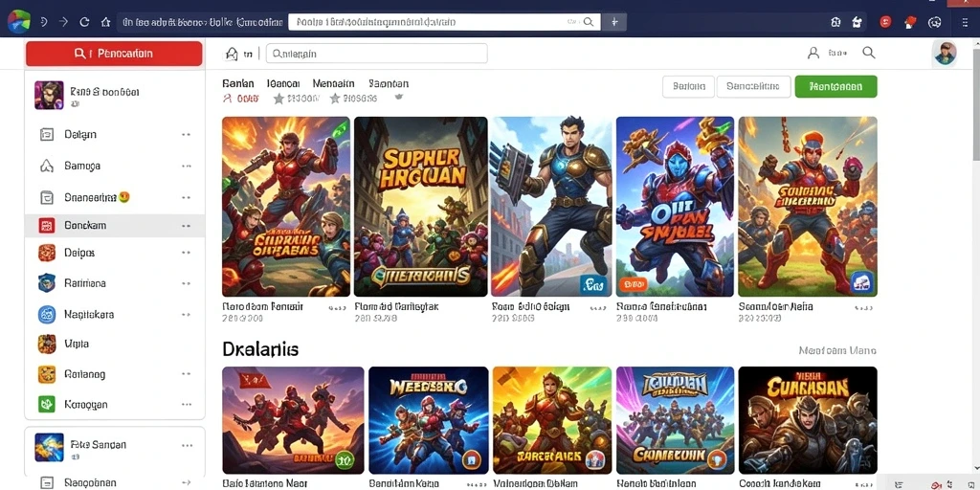This screenshot has height=490, width=980.
Task: Open the browser three-dot menu
Action: pyautogui.click(x=965, y=23)
